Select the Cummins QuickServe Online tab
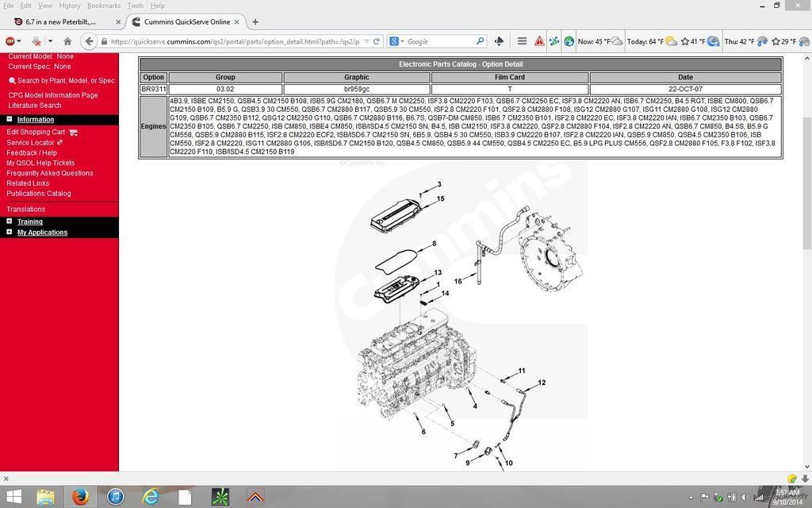Screen dimensions: 812x508 (x=186, y=21)
